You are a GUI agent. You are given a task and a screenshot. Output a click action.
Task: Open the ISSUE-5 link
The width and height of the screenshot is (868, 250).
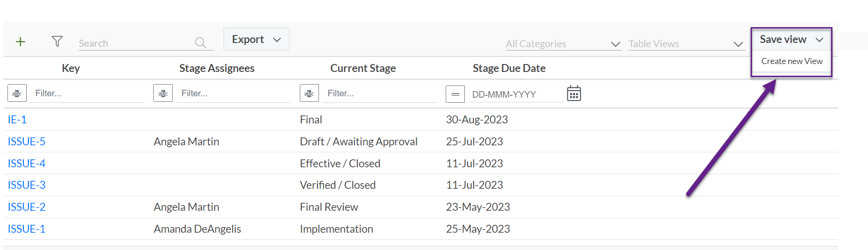27,142
